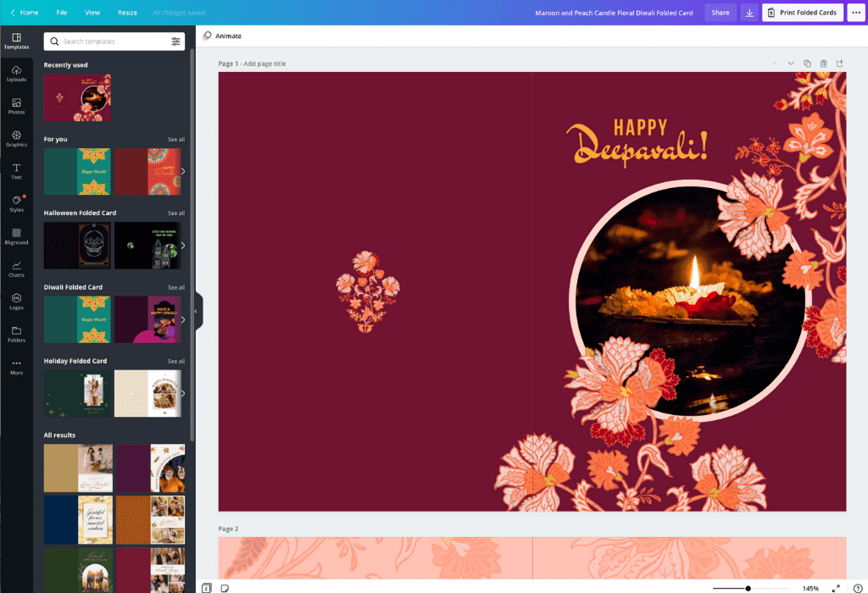The width and height of the screenshot is (868, 593).
Task: Add new page icon above canvas
Action: (840, 64)
